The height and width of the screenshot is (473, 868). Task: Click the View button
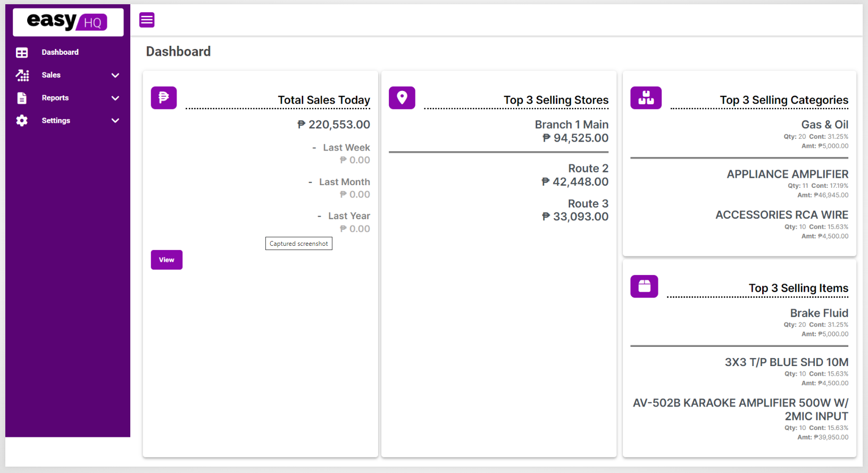[x=166, y=260]
